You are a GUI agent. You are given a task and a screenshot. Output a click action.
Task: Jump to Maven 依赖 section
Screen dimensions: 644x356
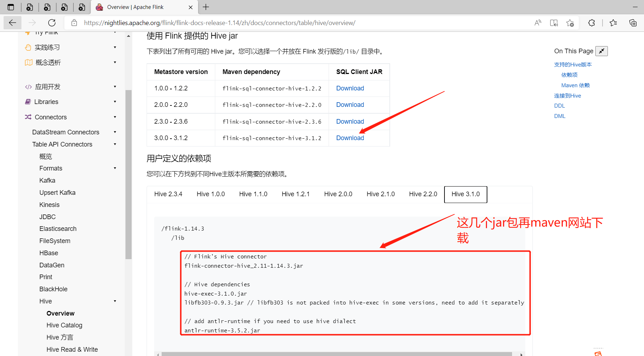575,85
